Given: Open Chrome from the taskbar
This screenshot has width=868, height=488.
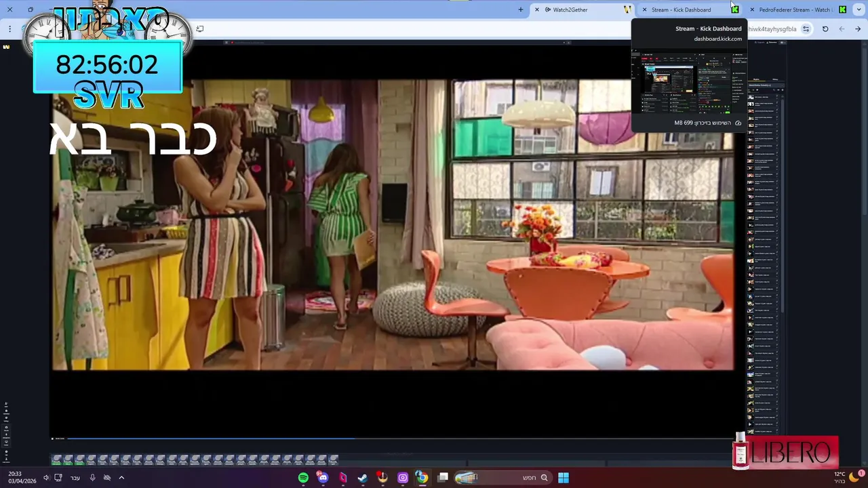Looking at the screenshot, I should 422,478.
